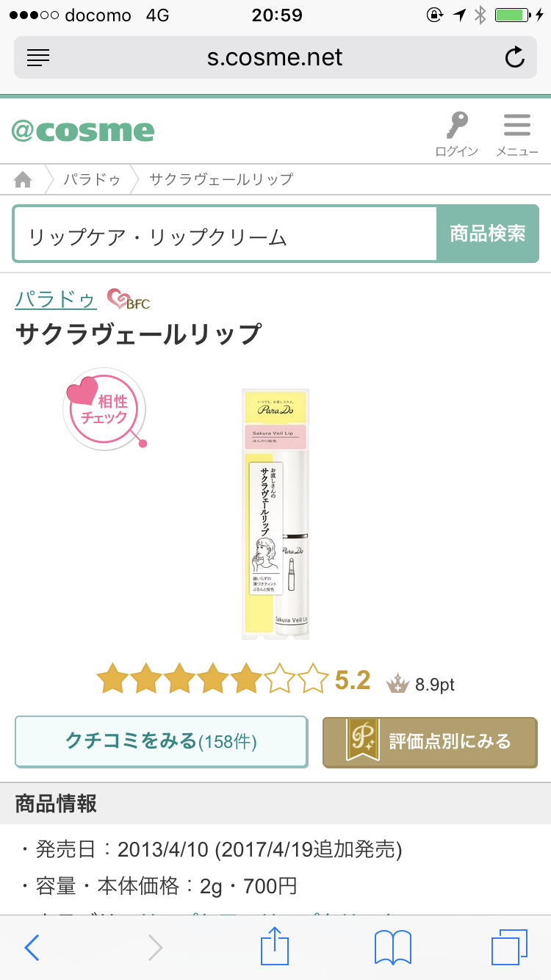
Task: Tap the BFC heart logo icon
Action: tap(129, 300)
